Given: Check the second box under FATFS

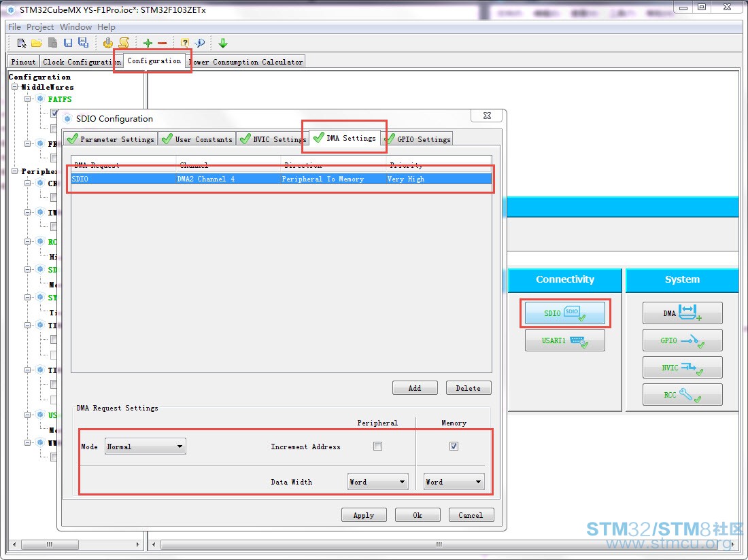Looking at the screenshot, I should point(54,128).
